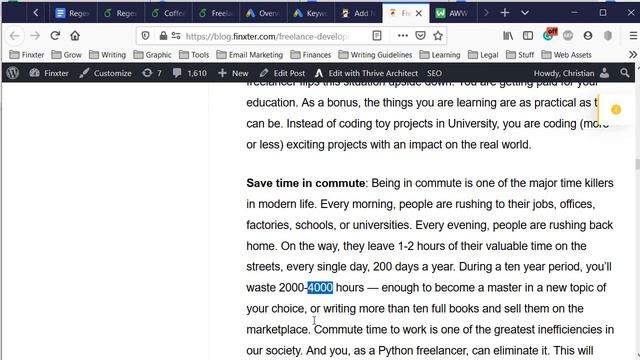640x360 pixels.
Task: Open the Grow bookmarks folder
Action: (x=67, y=55)
